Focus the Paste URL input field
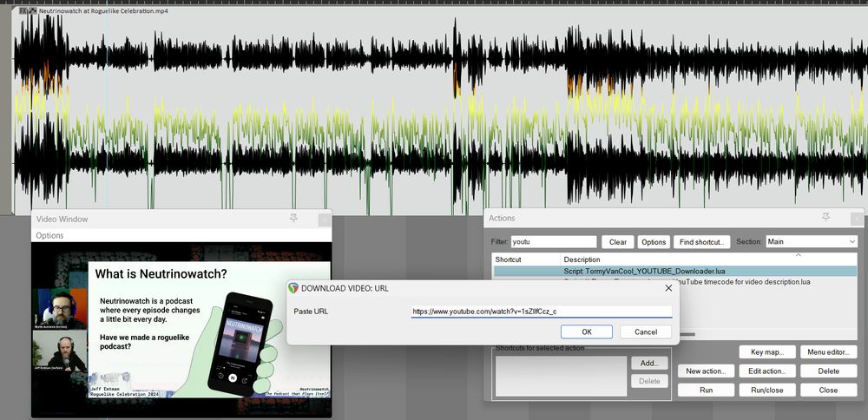The height and width of the screenshot is (420, 868). (x=541, y=312)
